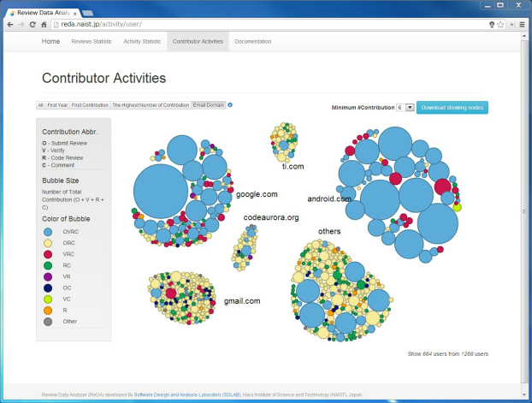Open the Activity Statistic nav menu
Screen dimensions: 532x403
(x=142, y=41)
